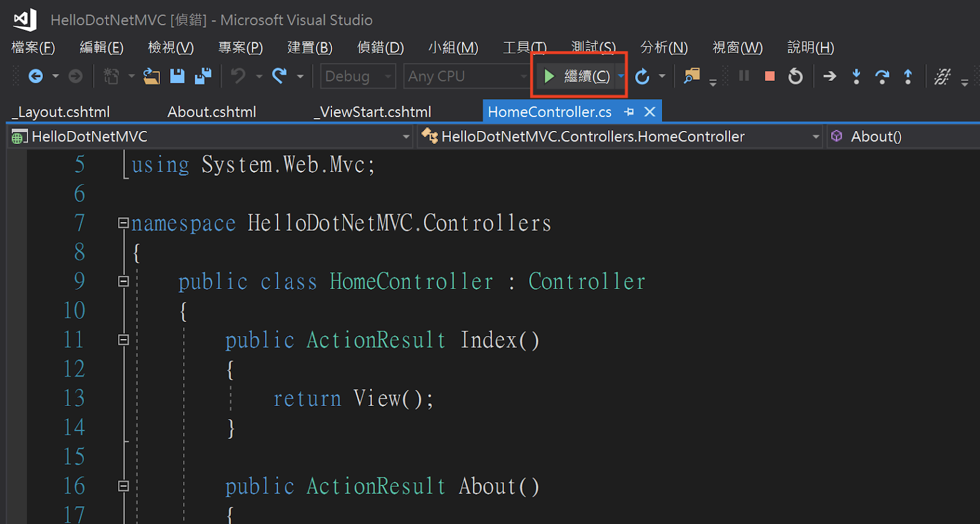Open the 偵錯(D) Debug menu
980x524 pixels.
pos(380,47)
